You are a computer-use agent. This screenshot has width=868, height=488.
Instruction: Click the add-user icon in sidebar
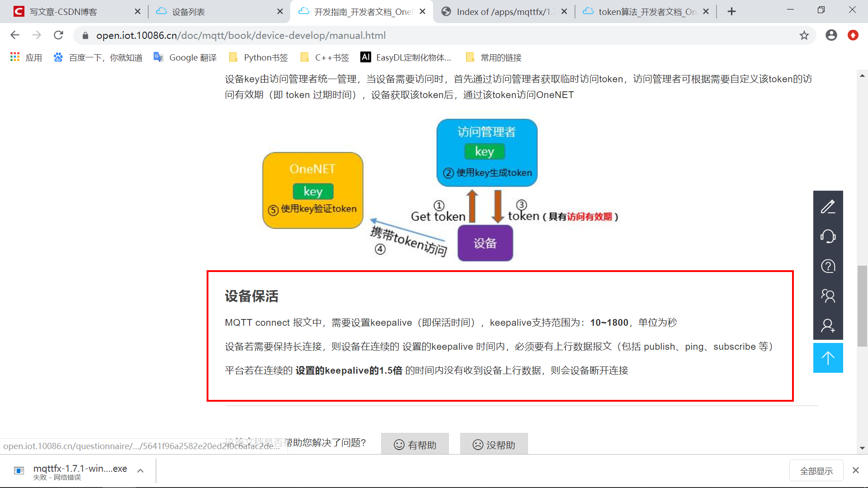coord(828,325)
